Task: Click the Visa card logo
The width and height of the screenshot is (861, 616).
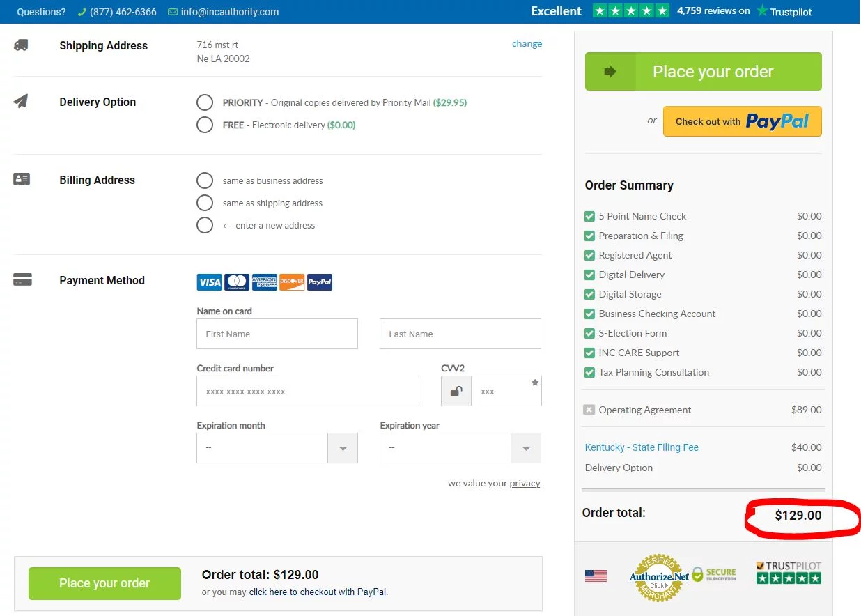Action: tap(209, 282)
